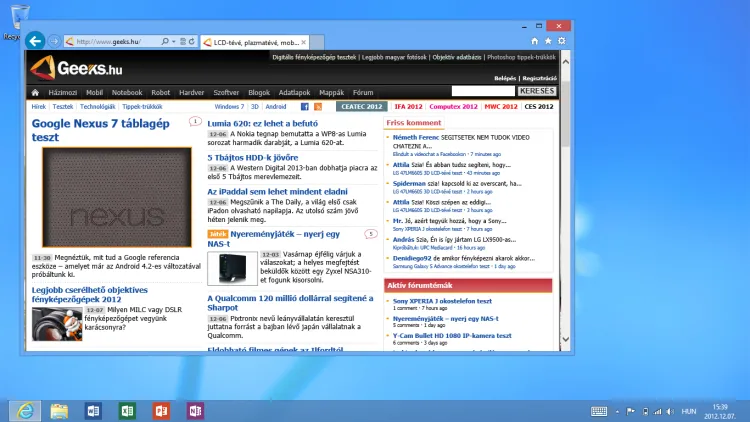
Task: Open PowerPoint from the taskbar
Action: click(160, 410)
